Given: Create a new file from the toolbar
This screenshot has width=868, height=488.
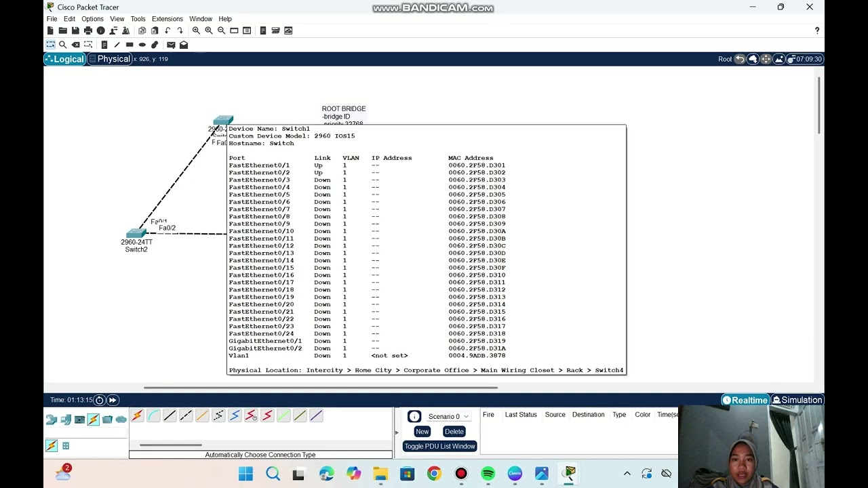Looking at the screenshot, I should pyautogui.click(x=50, y=30).
